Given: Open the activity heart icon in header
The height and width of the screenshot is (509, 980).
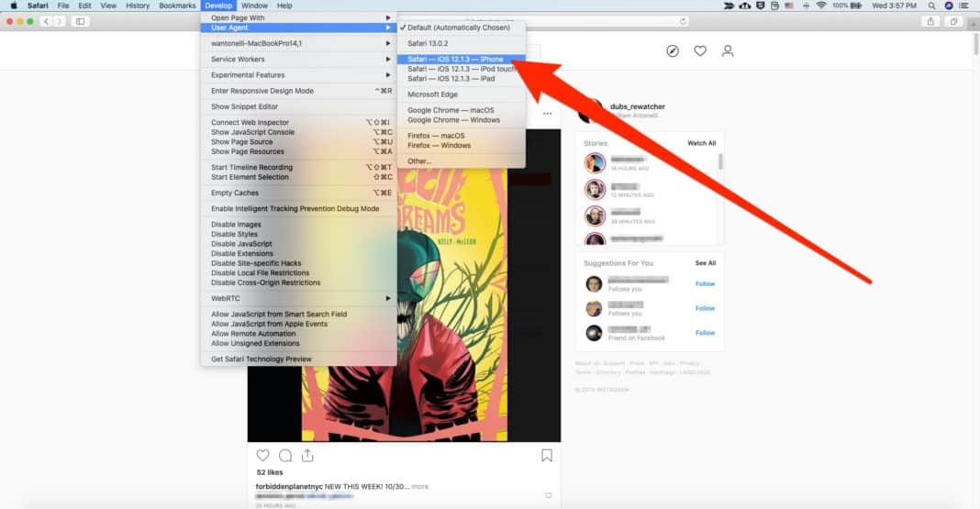Looking at the screenshot, I should tap(700, 51).
